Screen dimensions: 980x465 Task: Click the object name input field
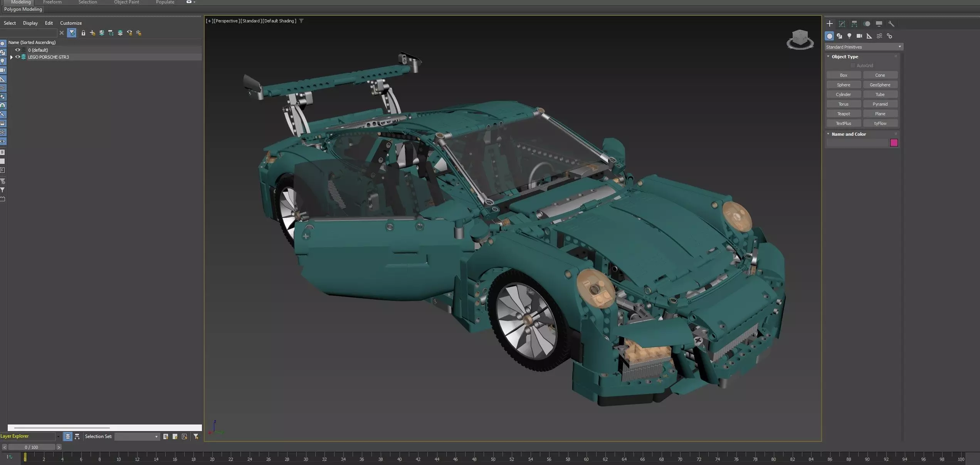point(857,143)
